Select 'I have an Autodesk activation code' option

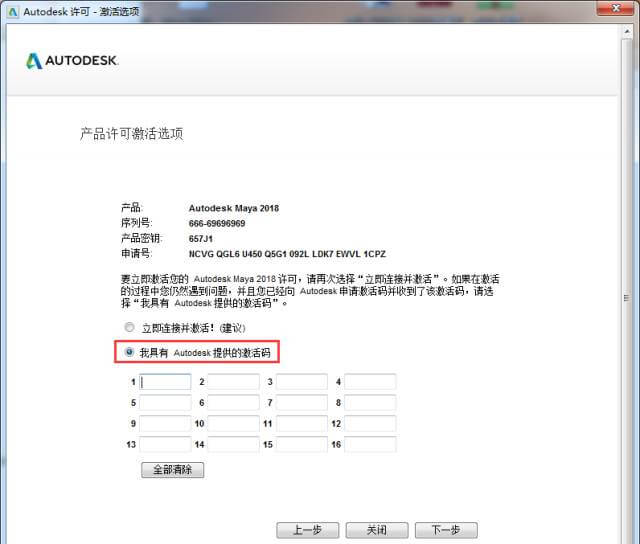coord(129,352)
